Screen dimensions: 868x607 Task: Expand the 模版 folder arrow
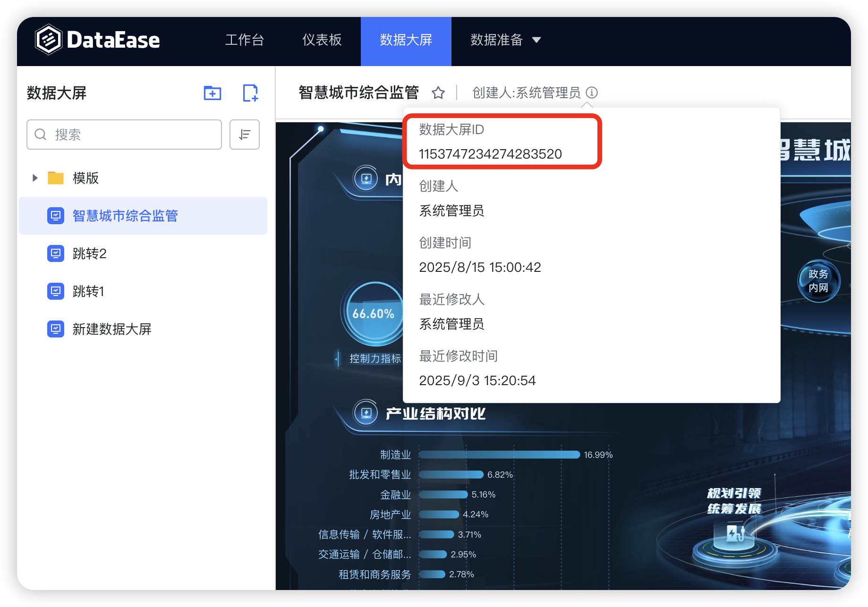pyautogui.click(x=35, y=178)
